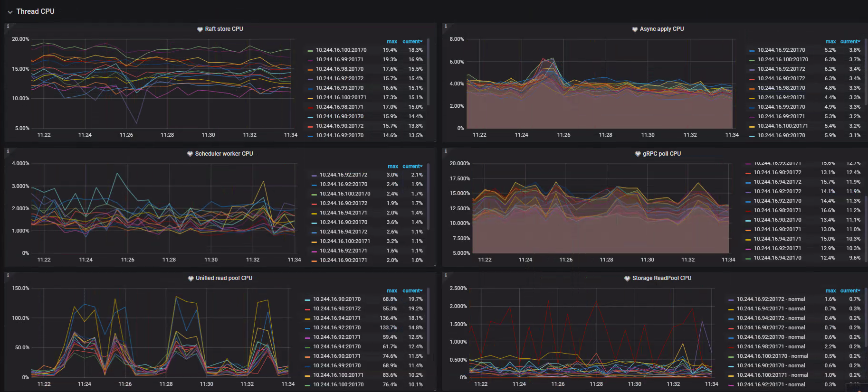868x392 pixels.
Task: Toggle 10.244.16.94:20171 series in Async apply CPU legend
Action: (781, 97)
